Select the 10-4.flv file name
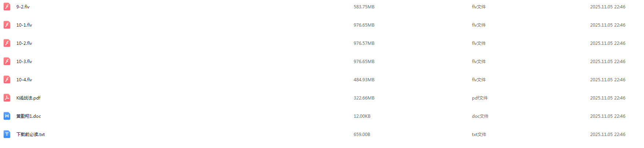The height and width of the screenshot is (148, 644). [x=24, y=80]
